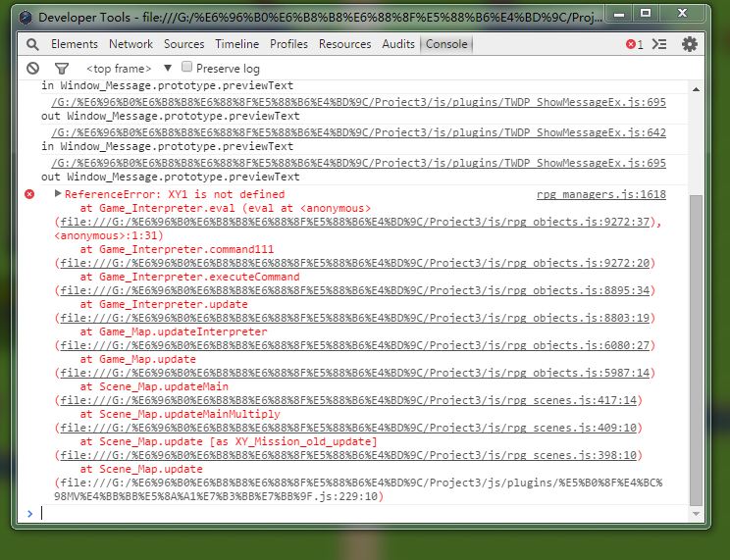
Task: Click the last 'out Window_Message.prototype.previewText' line
Action: pyautogui.click(x=171, y=177)
